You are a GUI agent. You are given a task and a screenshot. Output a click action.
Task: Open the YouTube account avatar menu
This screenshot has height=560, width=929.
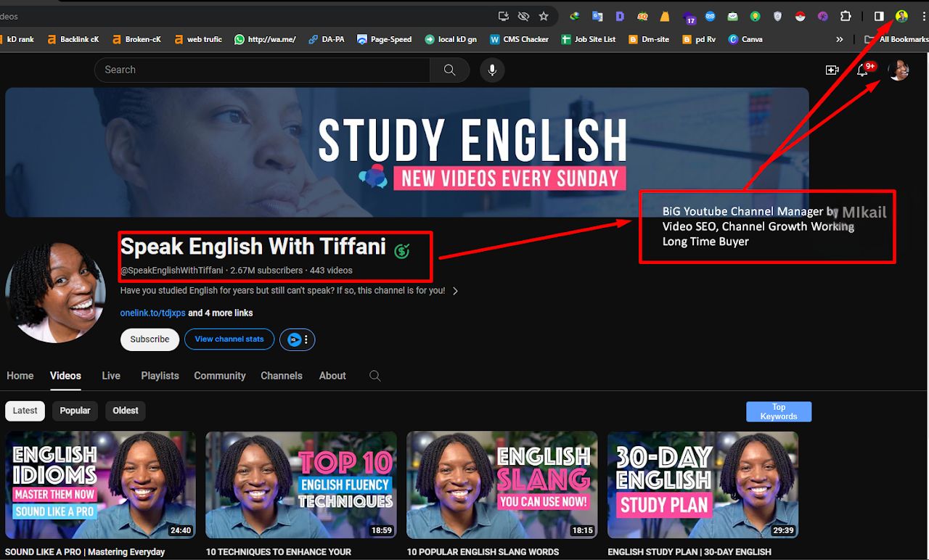pos(899,70)
